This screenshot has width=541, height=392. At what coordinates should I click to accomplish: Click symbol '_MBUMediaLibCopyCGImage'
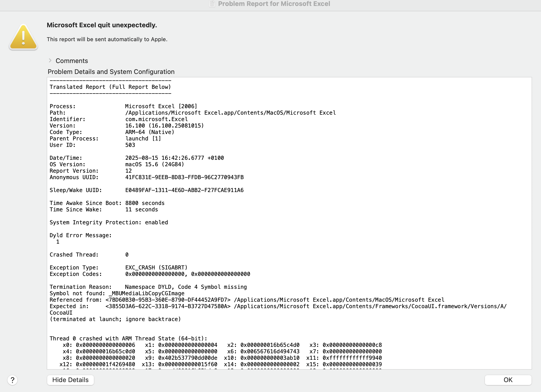click(147, 293)
